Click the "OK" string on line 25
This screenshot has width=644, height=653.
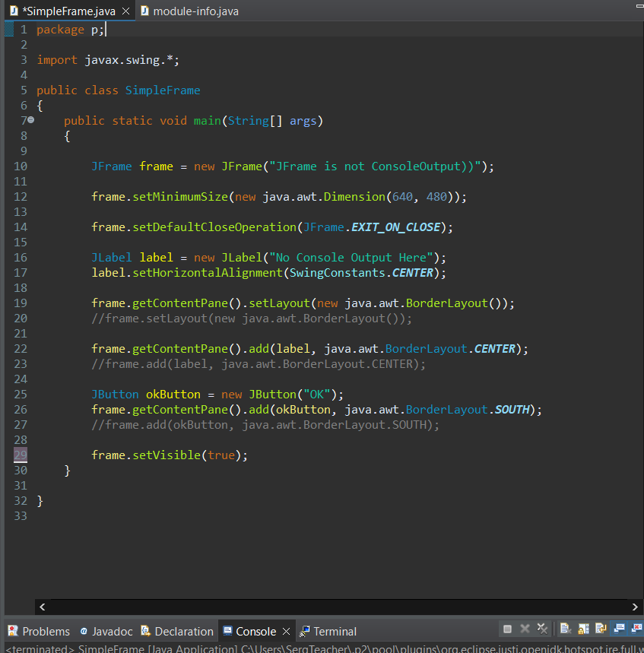pos(316,395)
